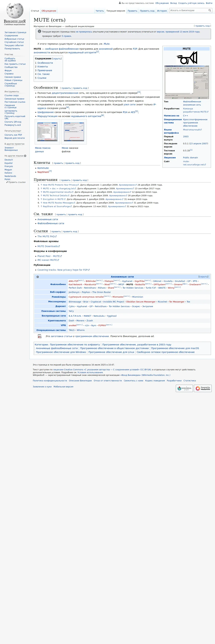
Task: Open the Monero link in the navbox
Action: coord(80,321)
